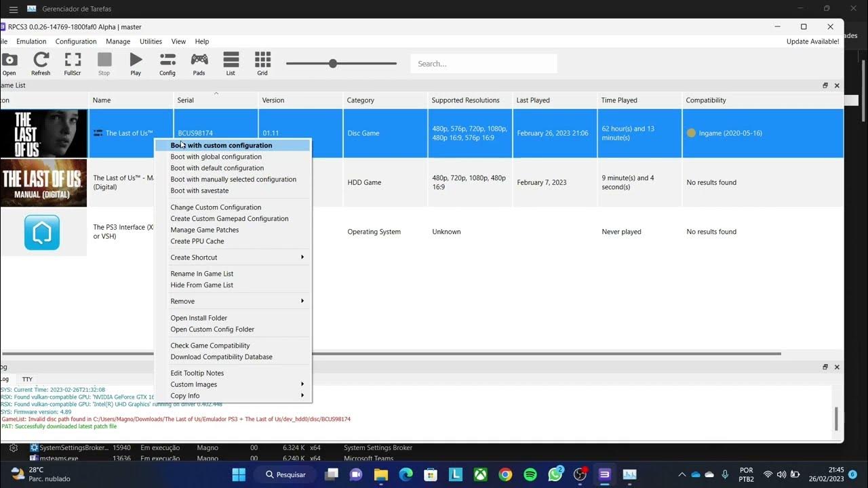Select Boot with savestate

[x=233, y=190]
